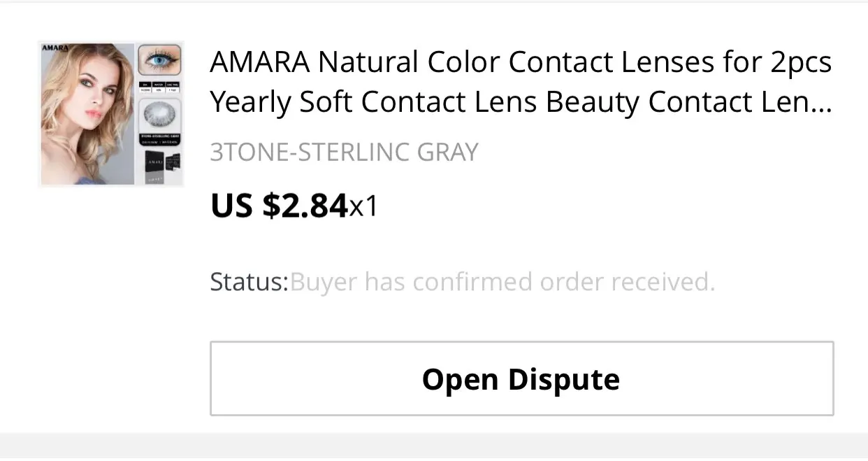The width and height of the screenshot is (868, 461).
Task: Tap 'Buyer has confirmed order received' text
Action: [502, 282]
